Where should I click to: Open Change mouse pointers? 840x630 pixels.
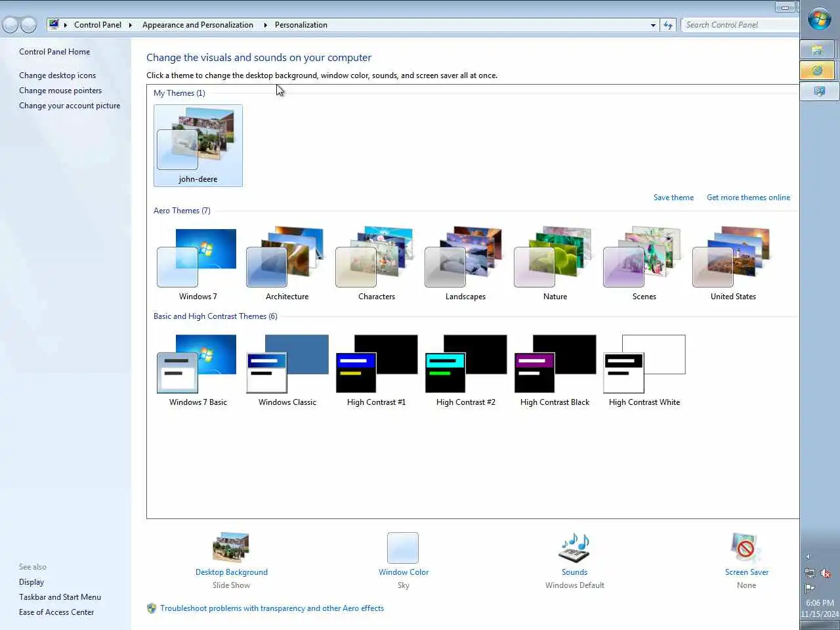(60, 91)
